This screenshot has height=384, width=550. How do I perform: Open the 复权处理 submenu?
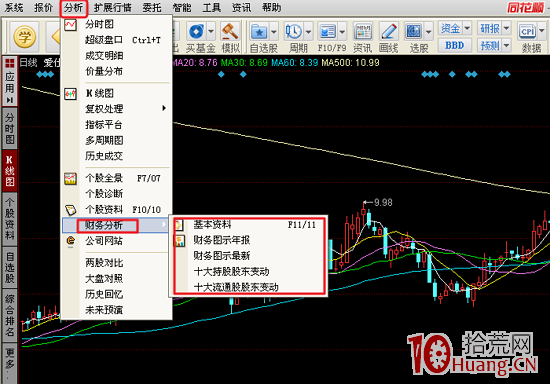tap(117, 109)
